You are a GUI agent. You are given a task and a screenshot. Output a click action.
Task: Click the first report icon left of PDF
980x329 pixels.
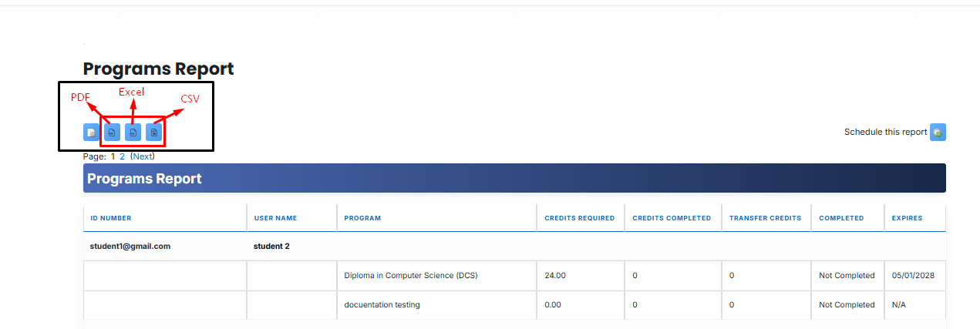tap(91, 133)
